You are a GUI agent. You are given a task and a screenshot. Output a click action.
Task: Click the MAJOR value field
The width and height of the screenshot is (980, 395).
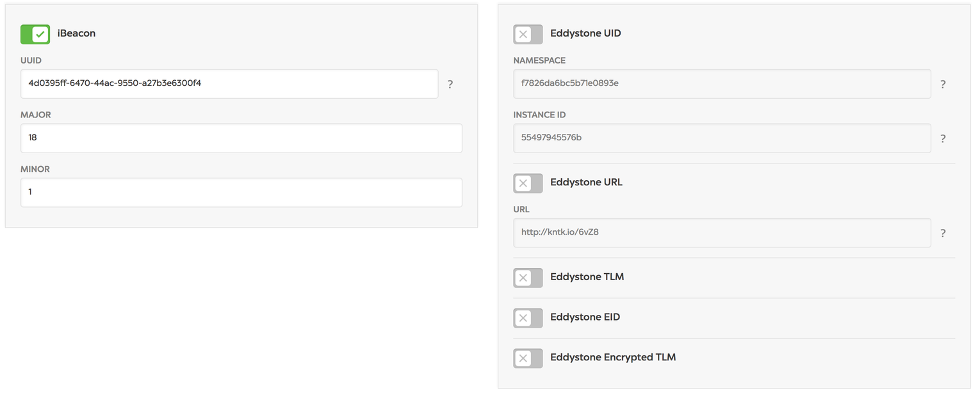241,138
